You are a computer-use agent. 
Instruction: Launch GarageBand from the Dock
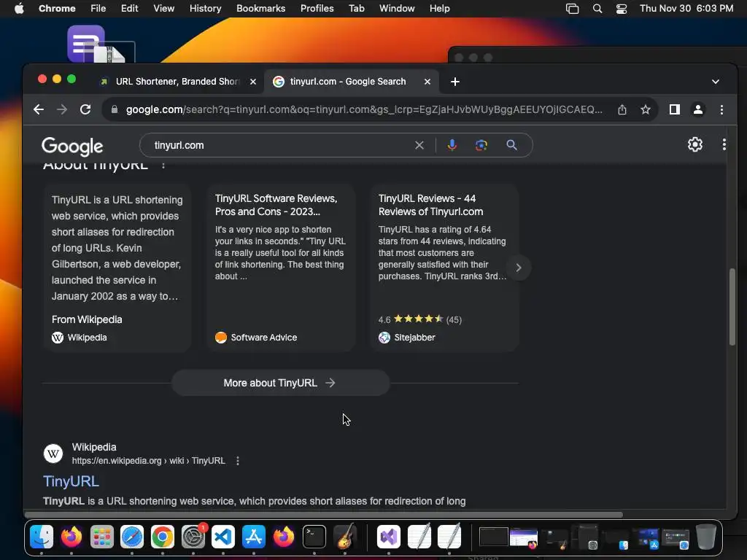(345, 537)
